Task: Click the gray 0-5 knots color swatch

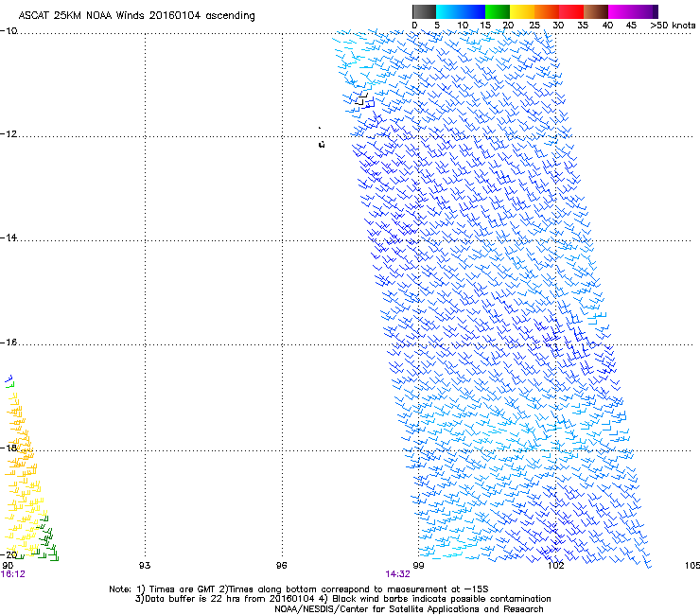Action: [x=424, y=11]
